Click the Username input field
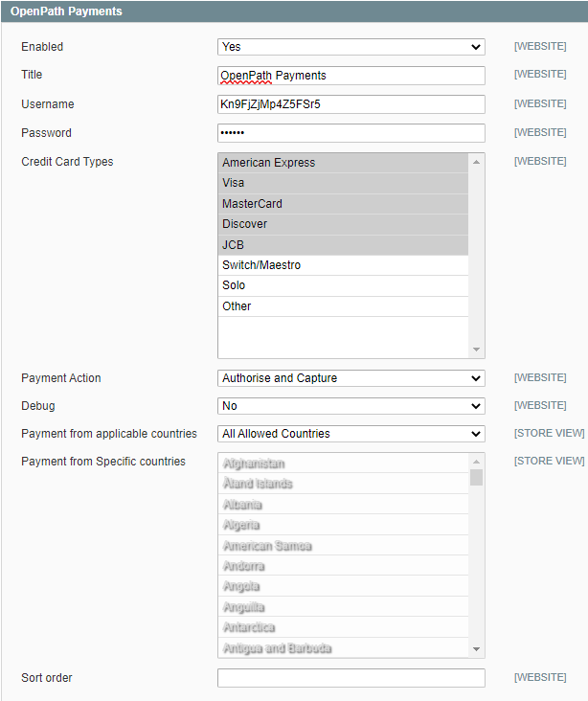 351,104
